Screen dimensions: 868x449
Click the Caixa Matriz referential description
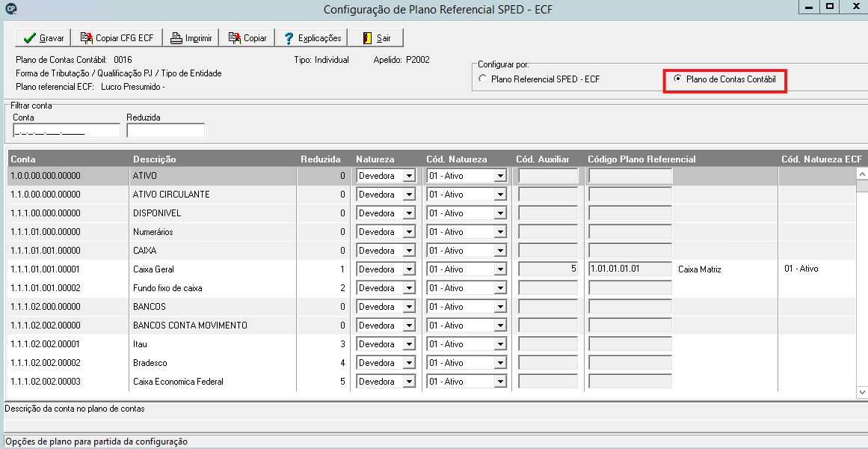click(x=699, y=269)
